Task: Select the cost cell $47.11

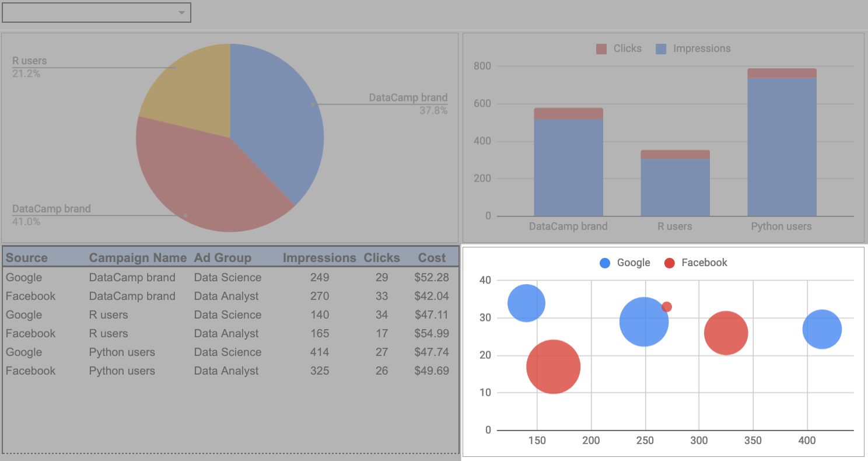Action: click(x=432, y=315)
